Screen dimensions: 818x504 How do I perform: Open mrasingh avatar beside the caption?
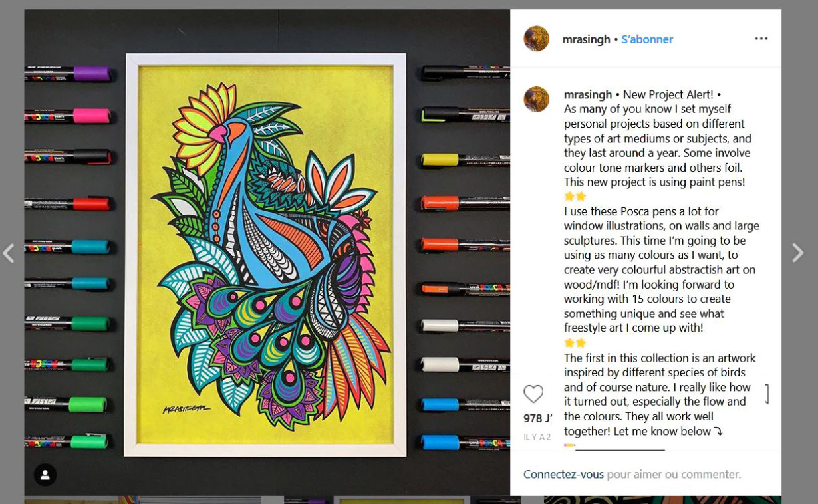click(x=537, y=99)
